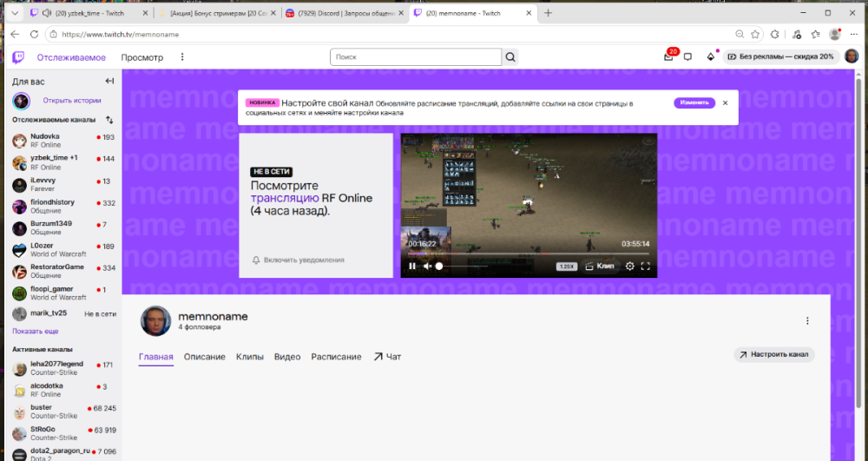Open the three-dot menu beside Просмотр
The image size is (868, 461).
tap(182, 57)
